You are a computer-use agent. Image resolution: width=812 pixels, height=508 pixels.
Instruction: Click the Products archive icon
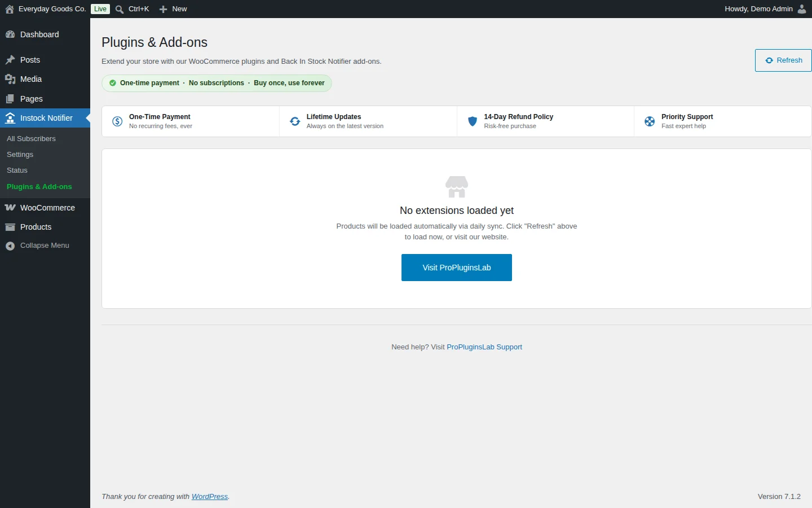coord(10,227)
